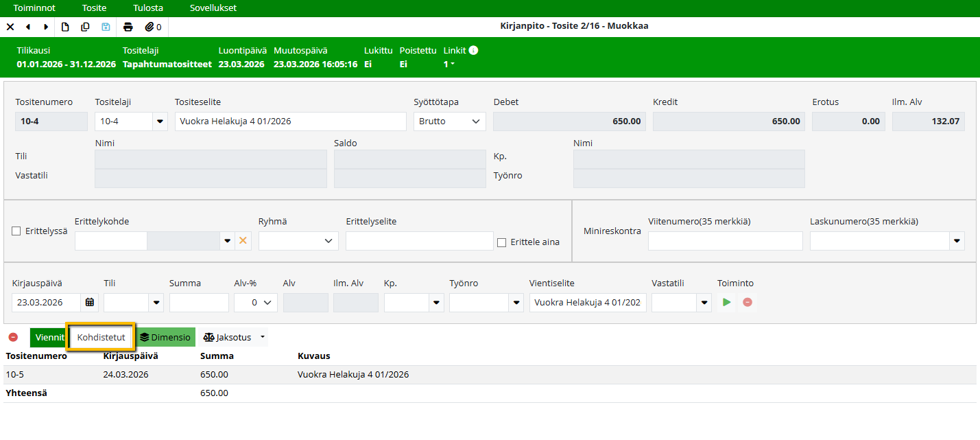
Task: Expand the Laskunumero dropdown arrow
Action: click(x=956, y=241)
